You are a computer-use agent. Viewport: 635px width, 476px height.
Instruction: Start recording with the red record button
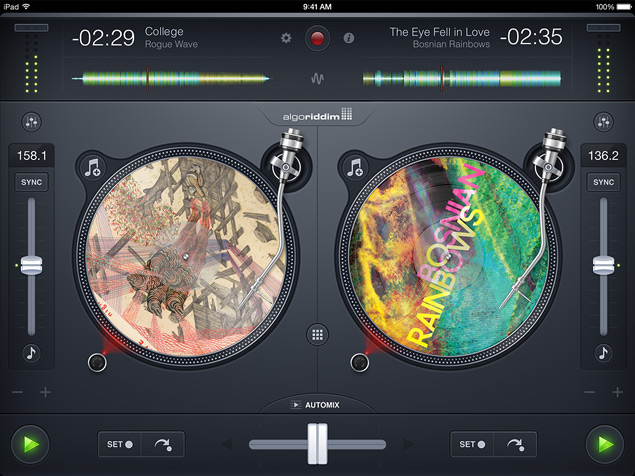pos(317,38)
